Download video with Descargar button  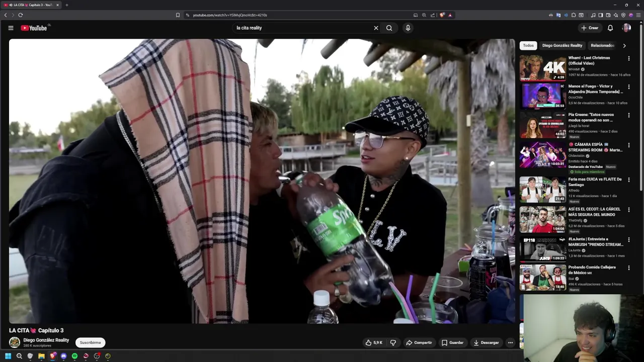tap(486, 342)
